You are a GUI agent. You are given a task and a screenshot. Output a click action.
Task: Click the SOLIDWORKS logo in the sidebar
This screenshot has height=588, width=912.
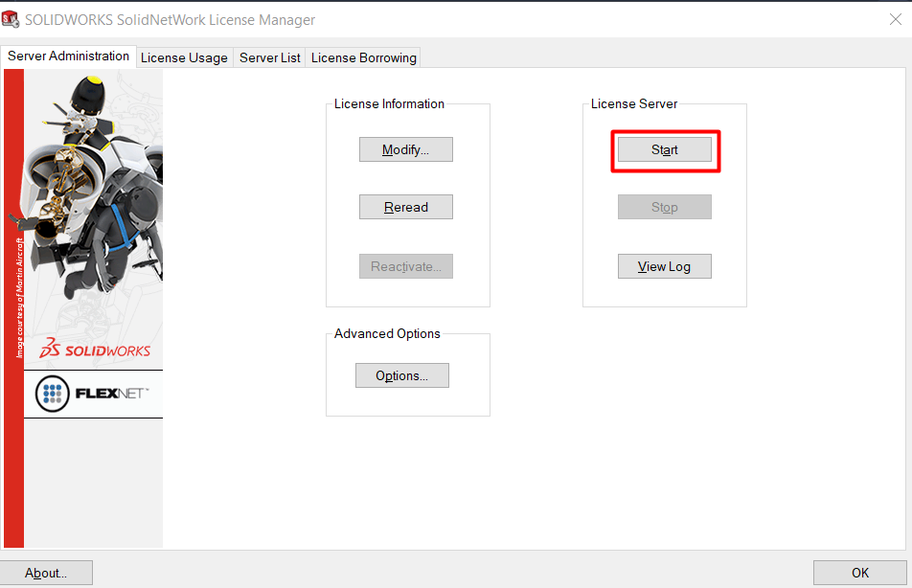coord(94,350)
